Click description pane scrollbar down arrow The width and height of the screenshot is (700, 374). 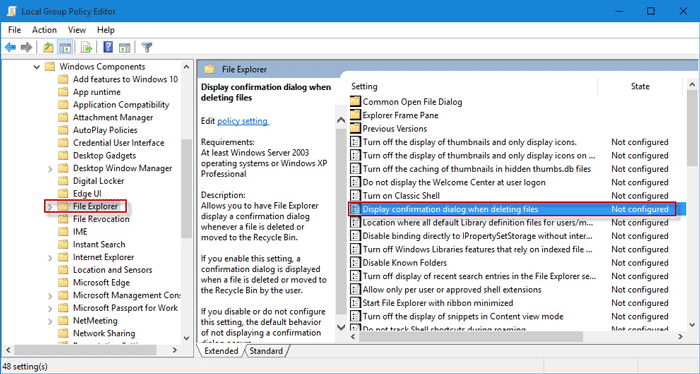pyautogui.click(x=341, y=327)
